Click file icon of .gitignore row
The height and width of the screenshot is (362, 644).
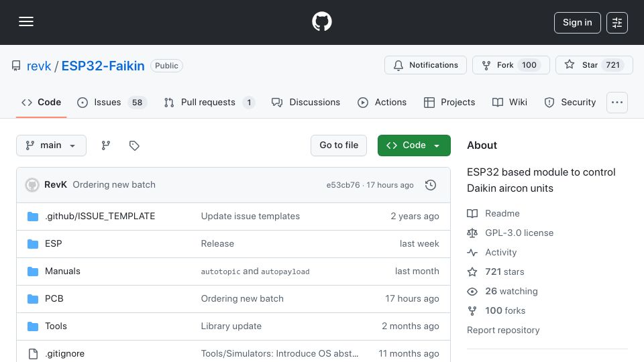[33, 354]
